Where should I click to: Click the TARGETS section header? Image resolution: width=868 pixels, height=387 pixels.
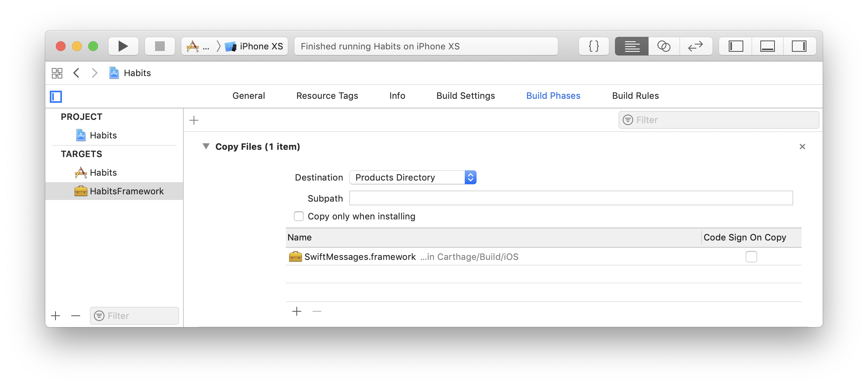[x=81, y=154]
